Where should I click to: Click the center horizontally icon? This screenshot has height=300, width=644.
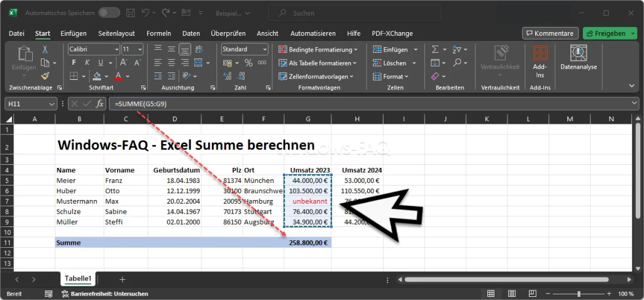pyautogui.click(x=171, y=63)
